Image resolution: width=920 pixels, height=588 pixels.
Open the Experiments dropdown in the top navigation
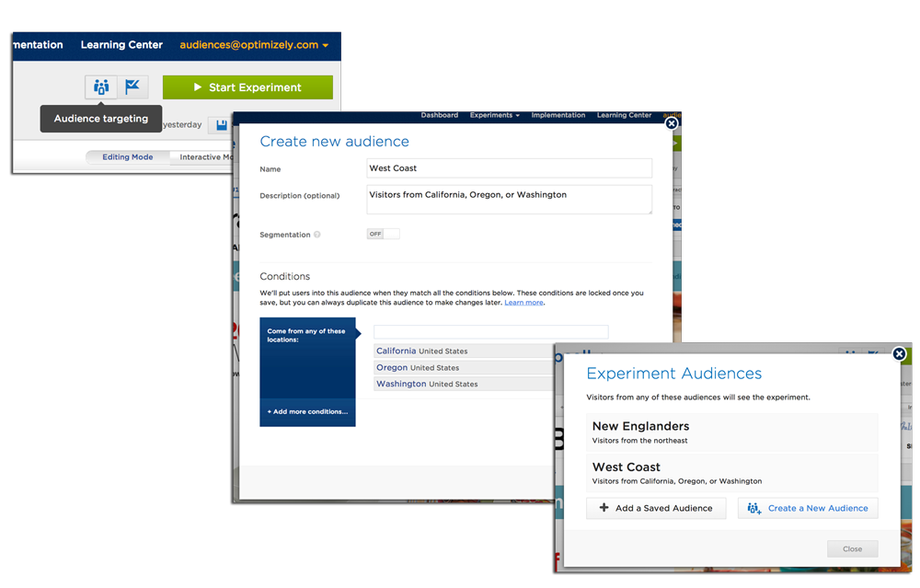coord(494,116)
